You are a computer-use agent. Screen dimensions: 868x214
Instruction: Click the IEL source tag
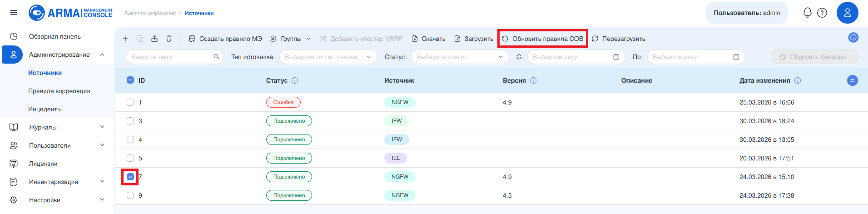396,158
